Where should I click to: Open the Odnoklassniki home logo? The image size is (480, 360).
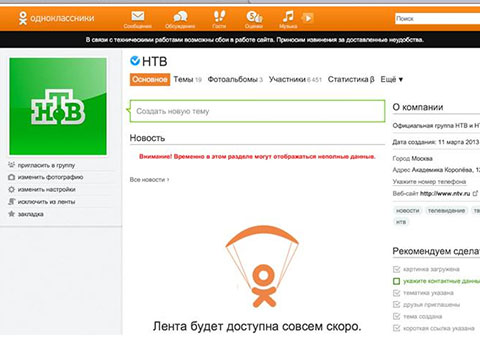click(56, 18)
